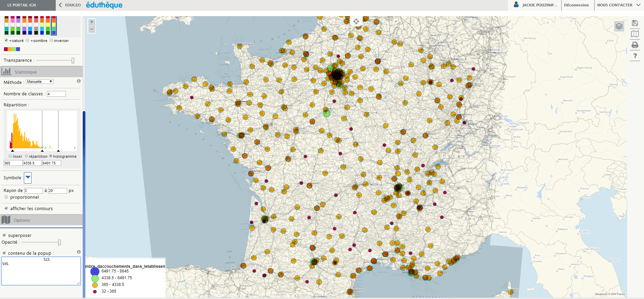Click the Géoportail © IGN-France attribution
Screen dimensions: 644x299
point(610,294)
